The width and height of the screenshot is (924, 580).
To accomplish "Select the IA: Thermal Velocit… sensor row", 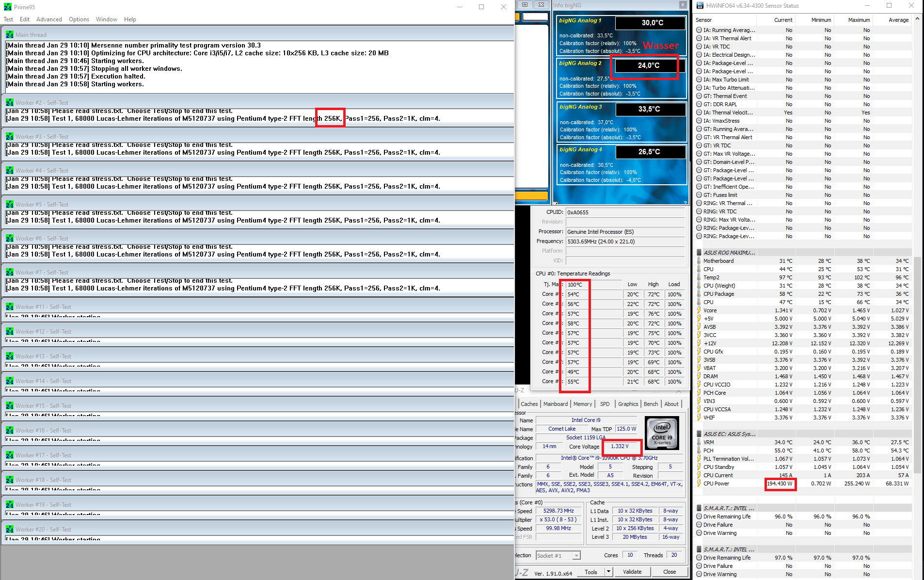I will (x=803, y=113).
